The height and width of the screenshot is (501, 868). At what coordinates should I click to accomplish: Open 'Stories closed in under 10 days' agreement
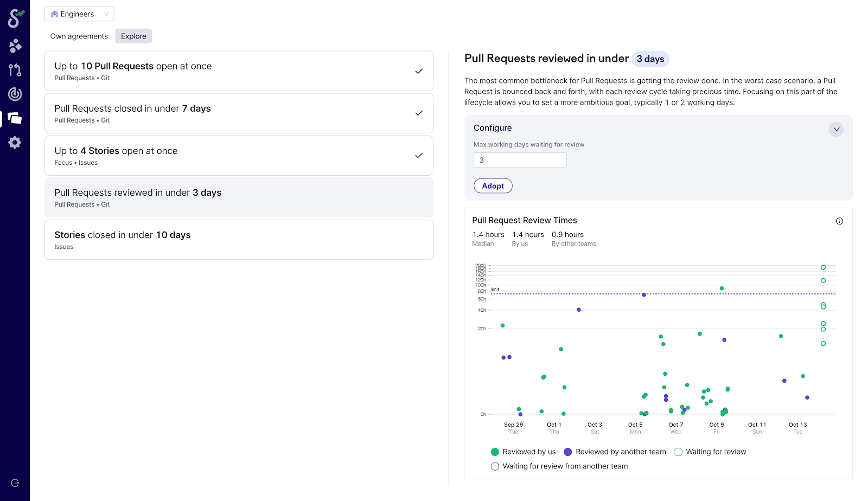[239, 240]
